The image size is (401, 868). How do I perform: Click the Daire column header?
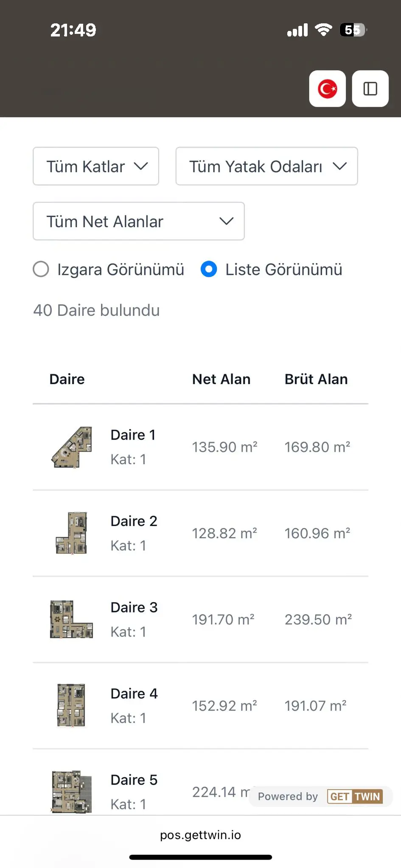[67, 379]
